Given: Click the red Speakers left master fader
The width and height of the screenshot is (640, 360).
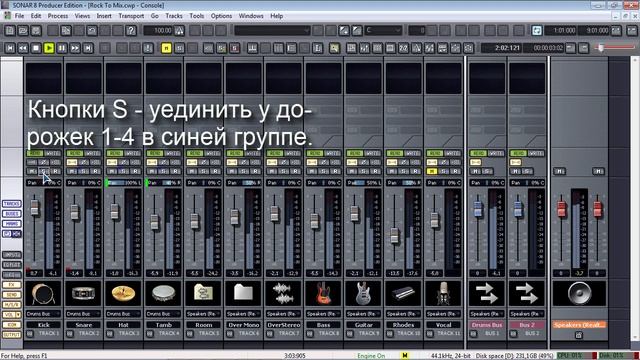Looking at the screenshot, I should pyautogui.click(x=562, y=209).
